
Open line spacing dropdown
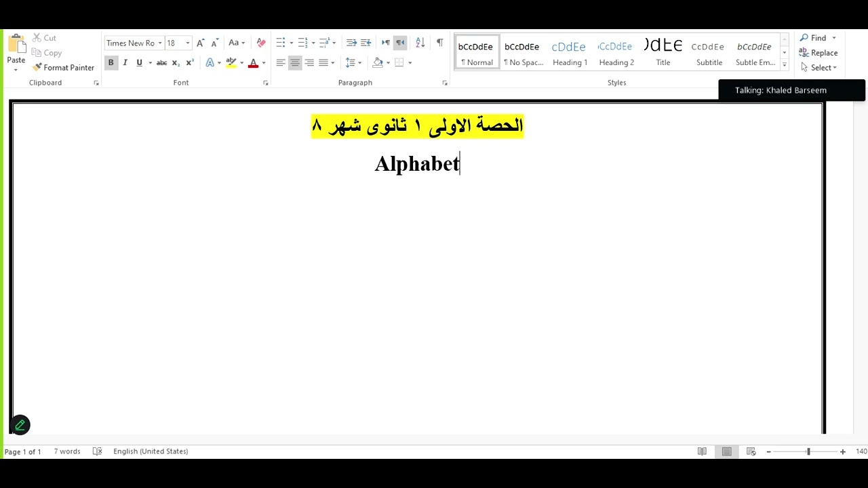pos(353,62)
